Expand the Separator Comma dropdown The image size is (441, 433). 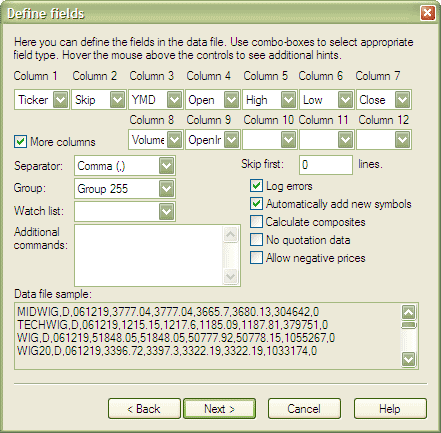pos(166,165)
